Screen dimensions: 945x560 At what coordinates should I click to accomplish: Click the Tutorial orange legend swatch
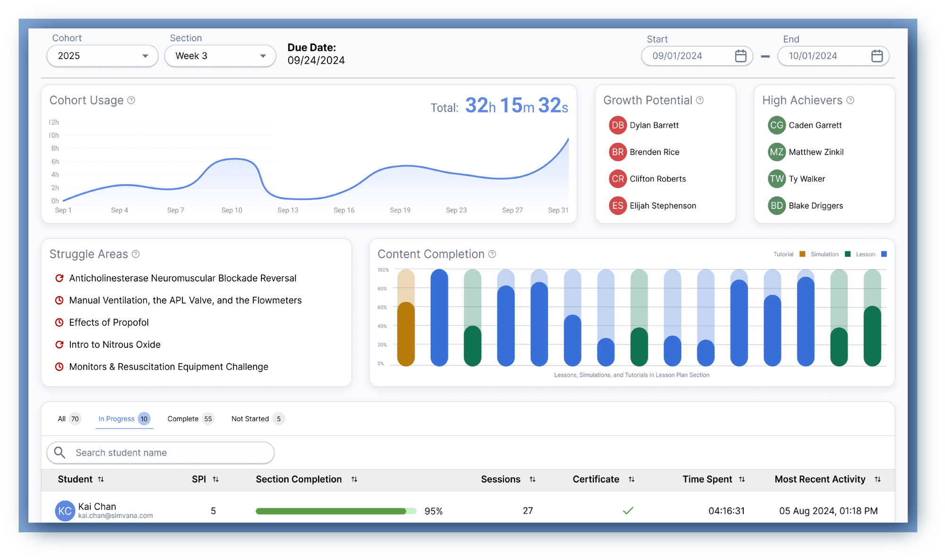pyautogui.click(x=802, y=254)
